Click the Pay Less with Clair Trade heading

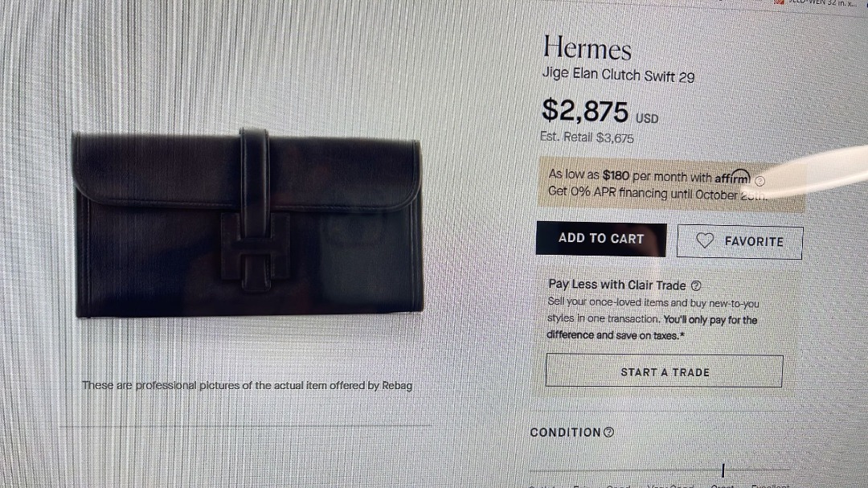point(616,285)
